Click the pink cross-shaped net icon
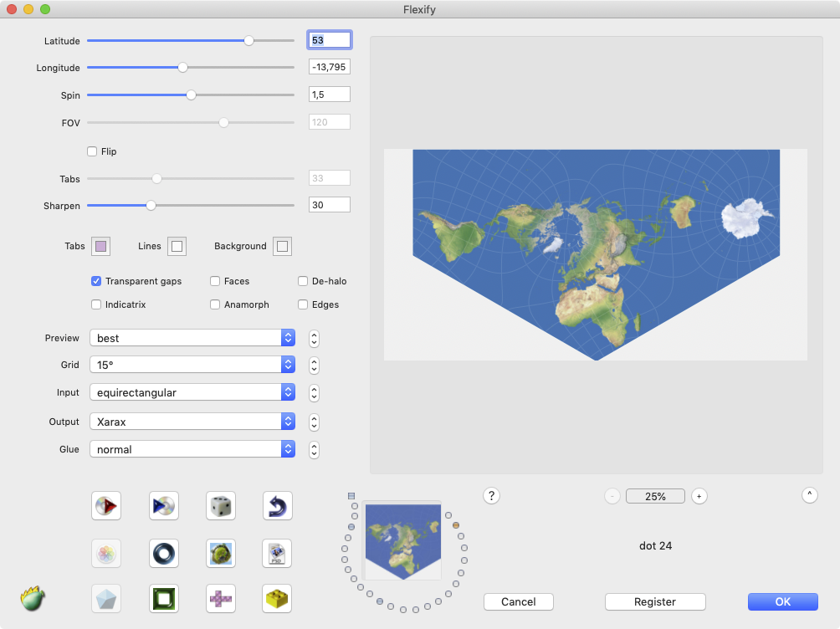Image resolution: width=840 pixels, height=629 pixels. 220,599
